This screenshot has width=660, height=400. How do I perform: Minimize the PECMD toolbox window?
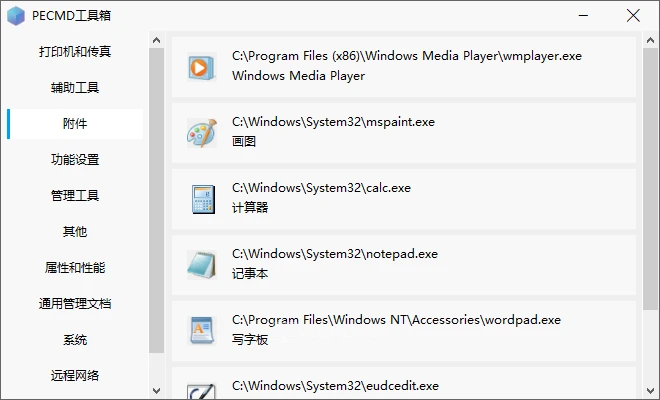point(583,16)
